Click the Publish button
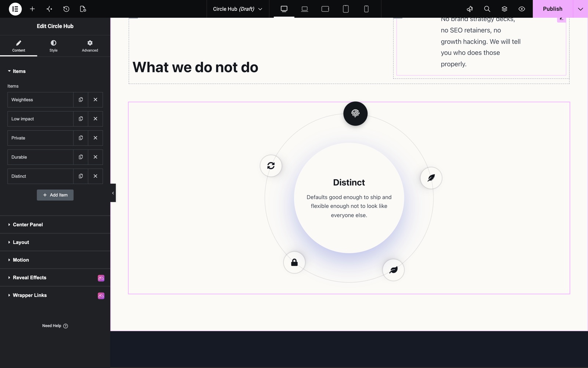This screenshot has height=368, width=588. [x=553, y=9]
